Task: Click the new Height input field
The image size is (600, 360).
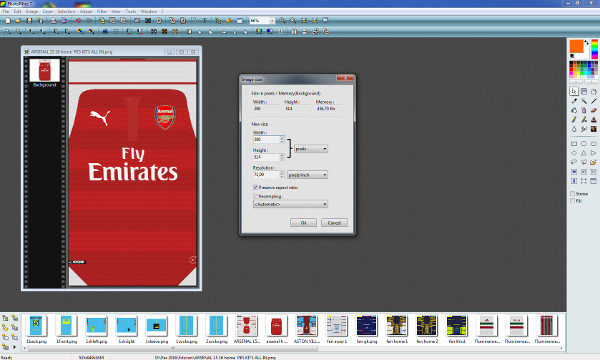Action: (x=266, y=157)
